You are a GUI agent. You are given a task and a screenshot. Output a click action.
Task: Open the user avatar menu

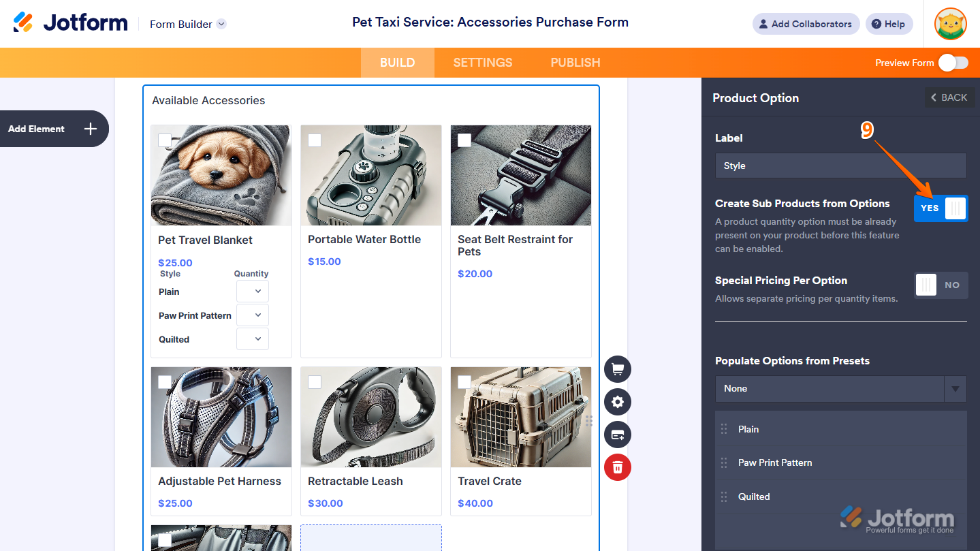(x=950, y=24)
